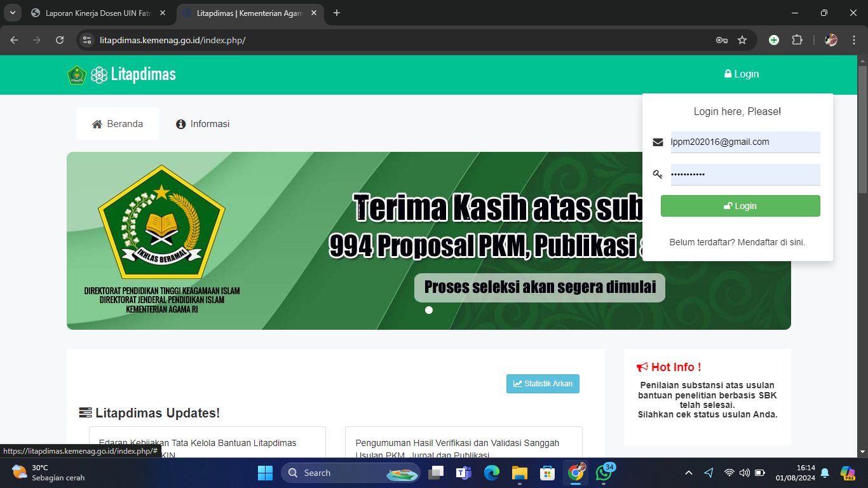Switch to Laporan Kinerja Dosen browser tab

click(x=98, y=13)
